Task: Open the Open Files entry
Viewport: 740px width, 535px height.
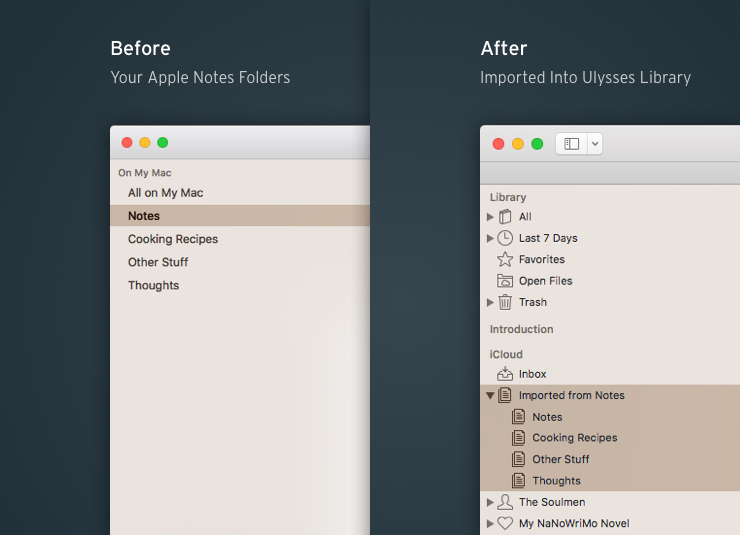Action: pyautogui.click(x=546, y=281)
